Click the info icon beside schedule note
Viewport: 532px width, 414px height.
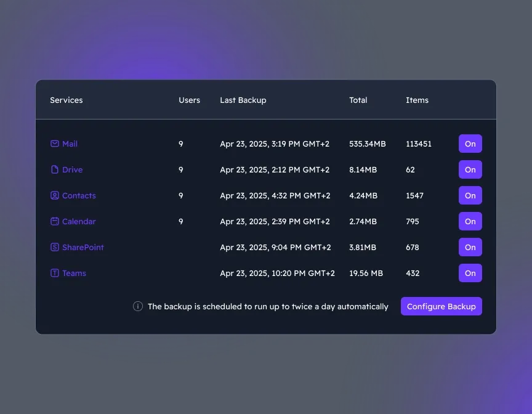[x=138, y=306]
